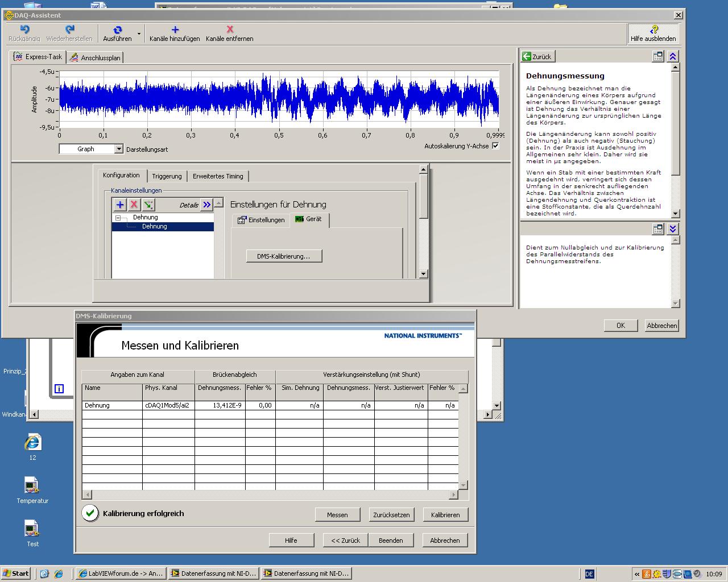Open the Triggerung tab
The width and height of the screenshot is (728, 582).
point(167,176)
